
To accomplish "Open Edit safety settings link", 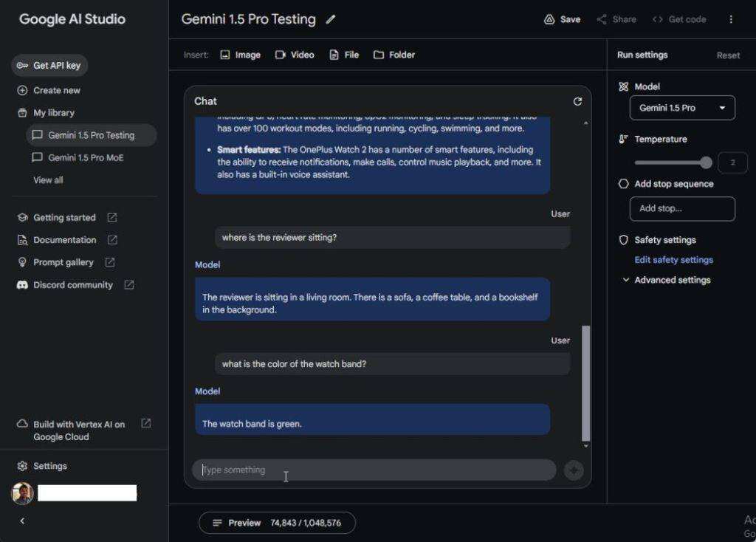I will (673, 260).
